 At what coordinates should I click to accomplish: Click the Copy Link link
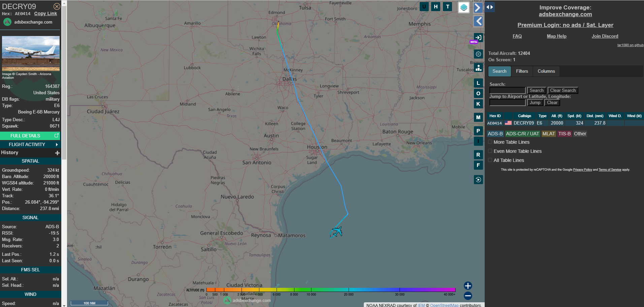(x=45, y=13)
